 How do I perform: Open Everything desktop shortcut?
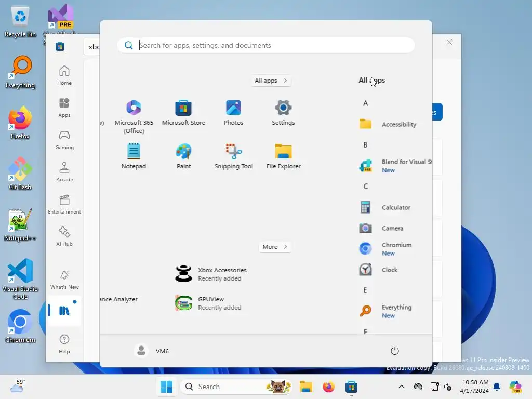click(20, 72)
